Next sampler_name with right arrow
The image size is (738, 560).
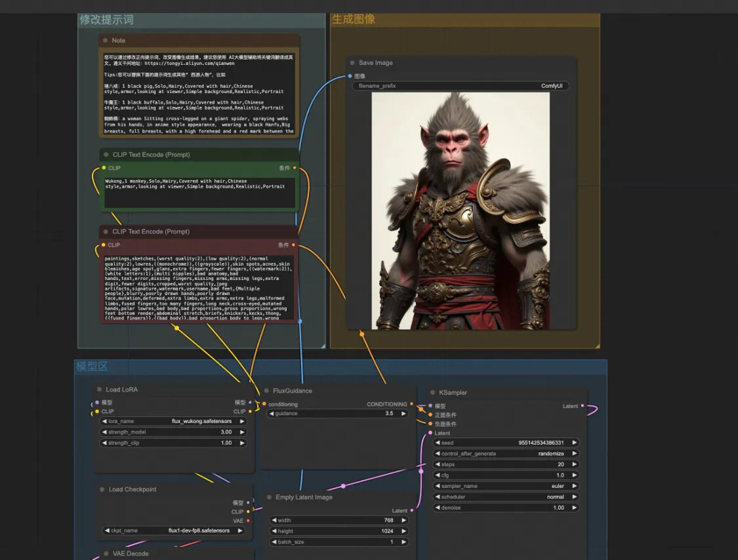coord(574,486)
